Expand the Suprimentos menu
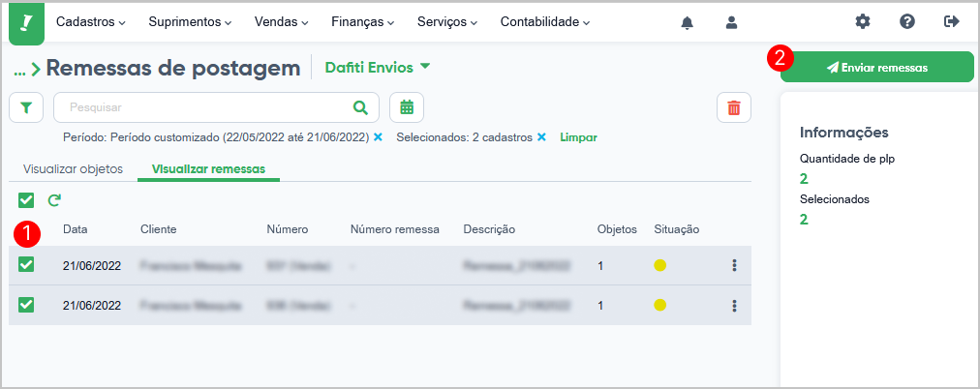The image size is (980, 389). [x=190, y=22]
